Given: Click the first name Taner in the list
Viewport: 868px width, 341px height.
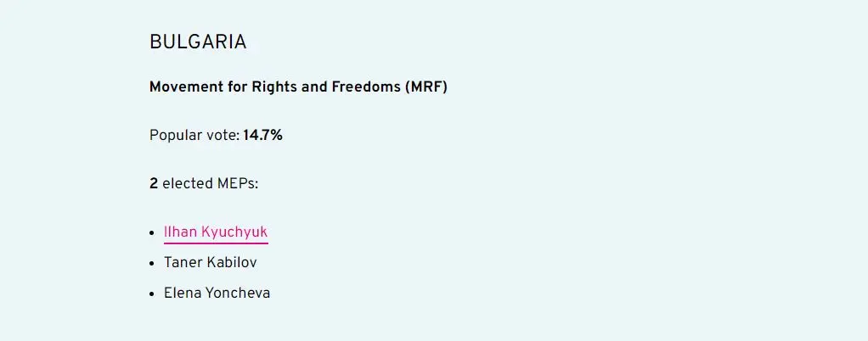Looking at the screenshot, I should pyautogui.click(x=183, y=263).
